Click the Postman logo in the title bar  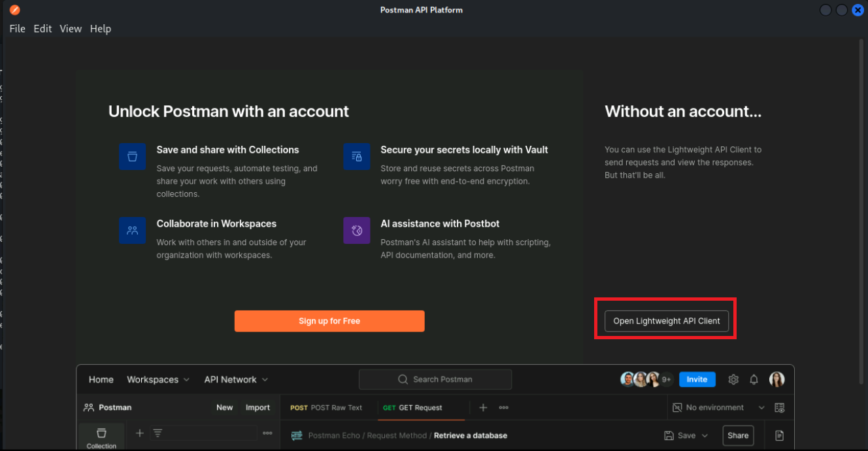[14, 10]
